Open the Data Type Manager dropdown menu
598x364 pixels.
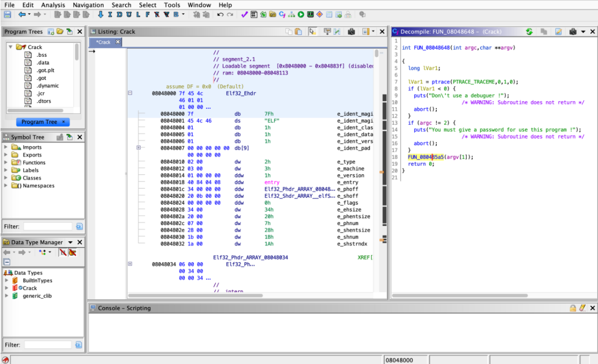pyautogui.click(x=71, y=242)
